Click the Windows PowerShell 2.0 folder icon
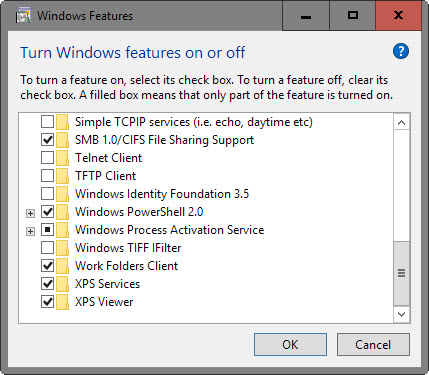 [62, 212]
